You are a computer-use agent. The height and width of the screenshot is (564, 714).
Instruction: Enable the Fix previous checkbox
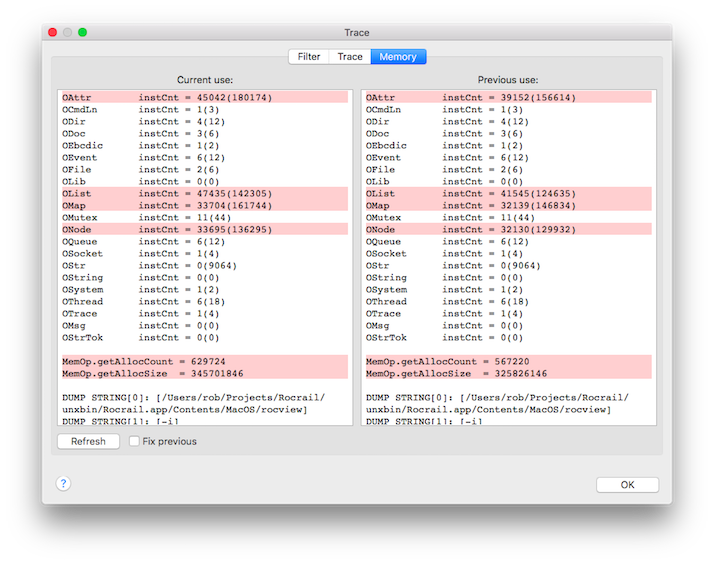(x=134, y=442)
